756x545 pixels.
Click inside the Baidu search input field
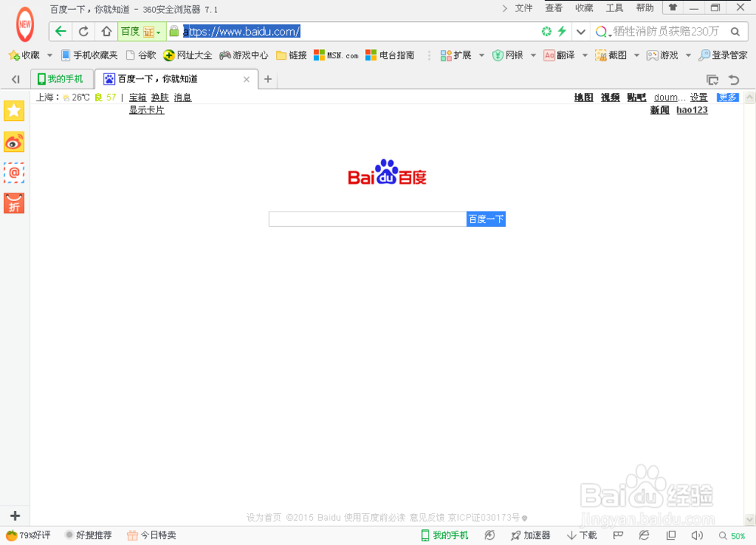pos(367,219)
